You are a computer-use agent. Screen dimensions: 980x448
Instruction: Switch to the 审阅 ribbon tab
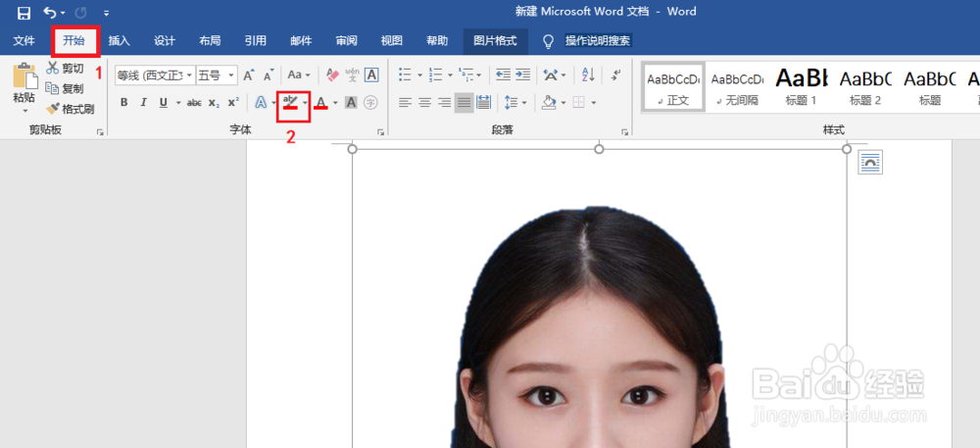pos(346,41)
